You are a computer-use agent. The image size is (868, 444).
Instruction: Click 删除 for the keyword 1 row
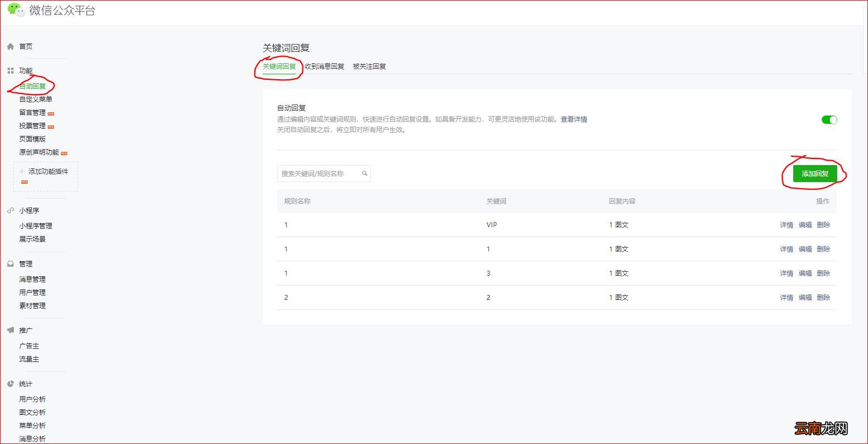[823, 249]
